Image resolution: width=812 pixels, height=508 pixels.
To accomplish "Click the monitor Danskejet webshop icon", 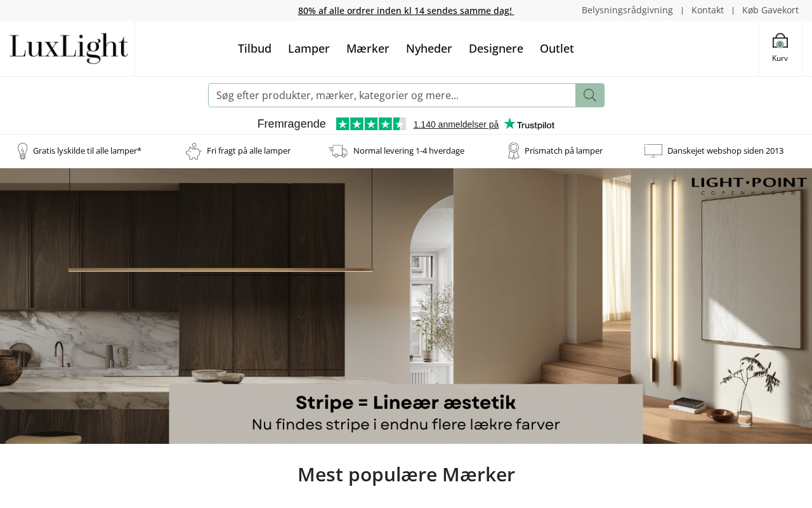I will pos(653,150).
